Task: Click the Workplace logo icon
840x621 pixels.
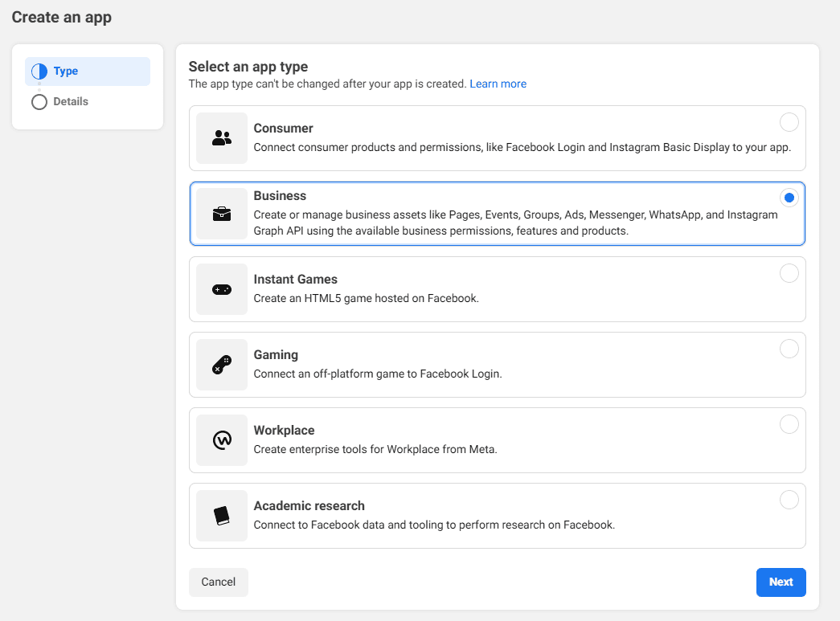Action: [222, 440]
